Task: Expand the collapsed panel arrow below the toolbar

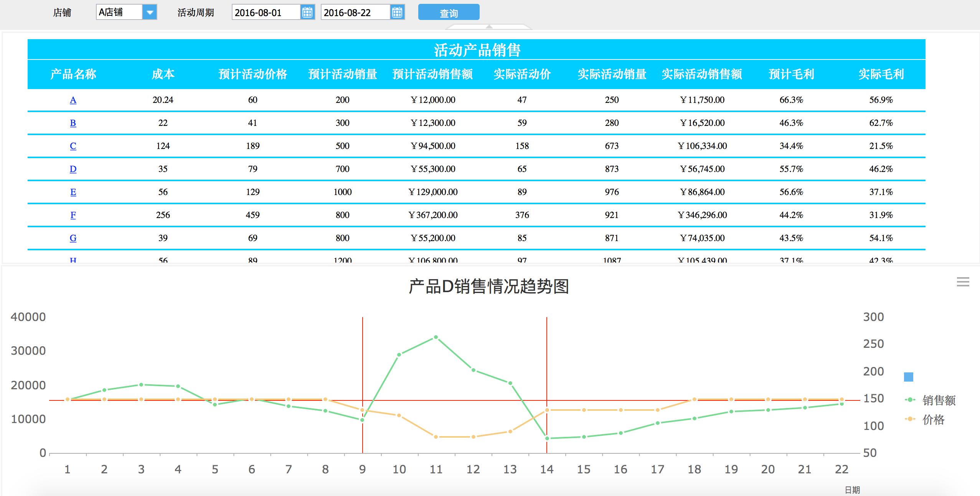Action: click(x=489, y=27)
